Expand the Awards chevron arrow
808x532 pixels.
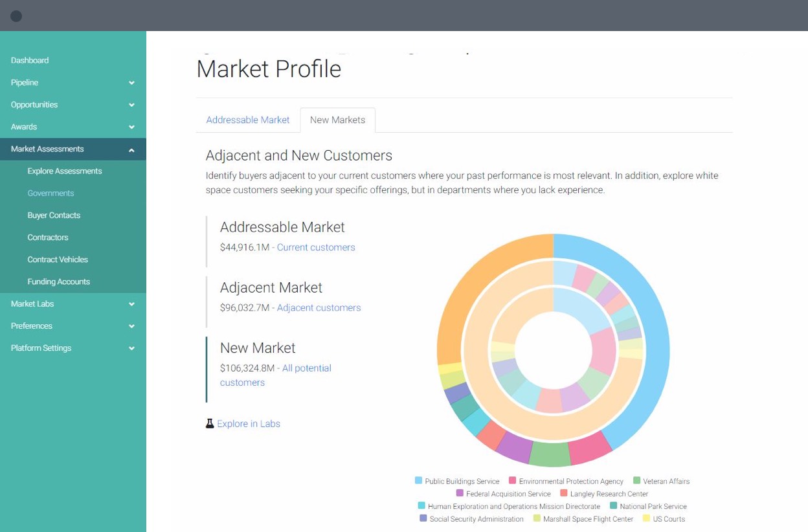click(131, 127)
